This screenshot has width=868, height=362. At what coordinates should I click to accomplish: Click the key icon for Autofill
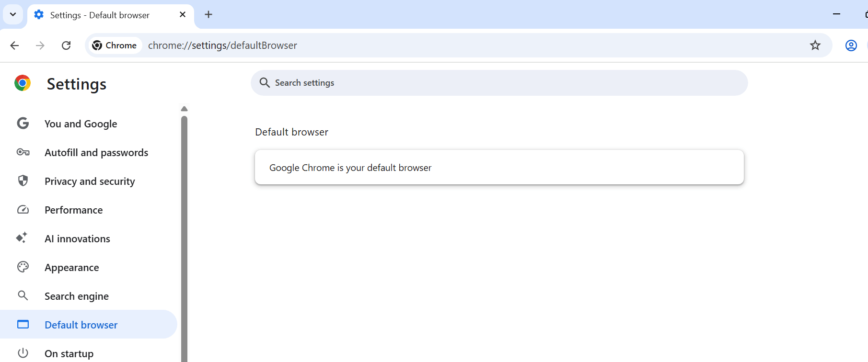(23, 152)
